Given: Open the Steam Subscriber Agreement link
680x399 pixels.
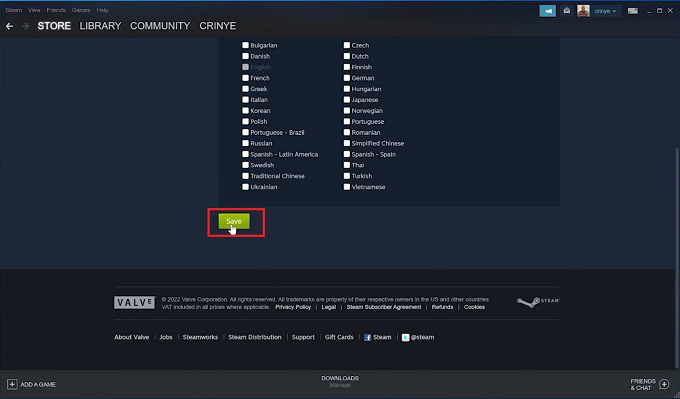Looking at the screenshot, I should [x=384, y=307].
